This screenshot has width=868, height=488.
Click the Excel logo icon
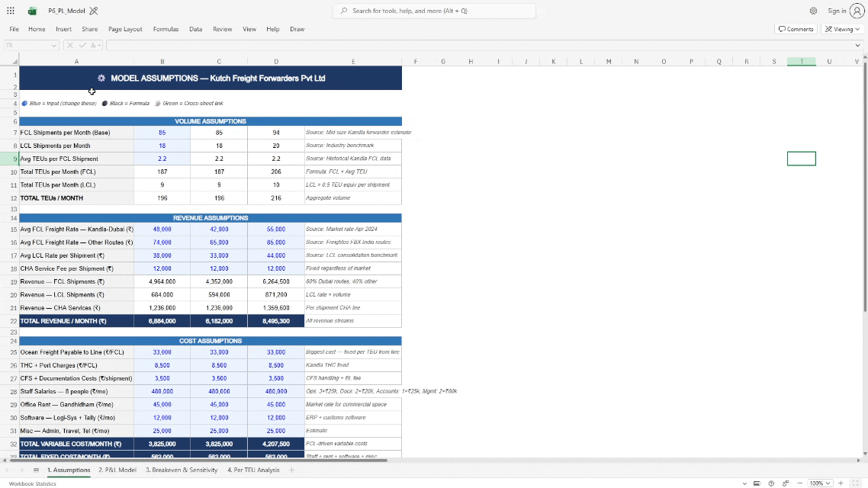[32, 11]
